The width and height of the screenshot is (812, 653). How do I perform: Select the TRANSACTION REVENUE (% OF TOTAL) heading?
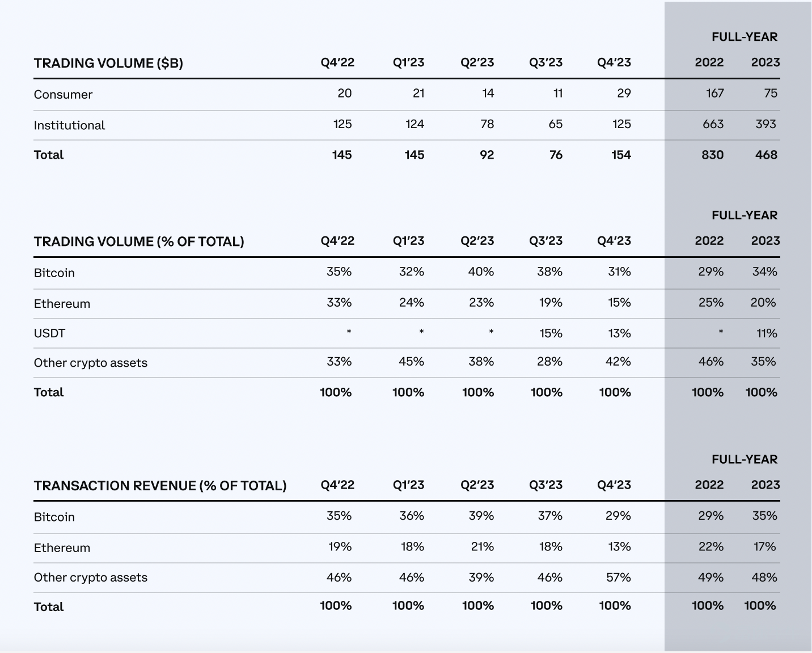(x=160, y=486)
